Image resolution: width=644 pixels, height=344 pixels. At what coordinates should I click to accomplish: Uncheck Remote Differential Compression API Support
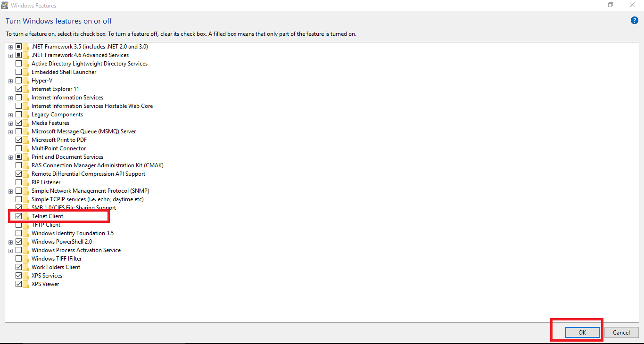[x=19, y=174]
